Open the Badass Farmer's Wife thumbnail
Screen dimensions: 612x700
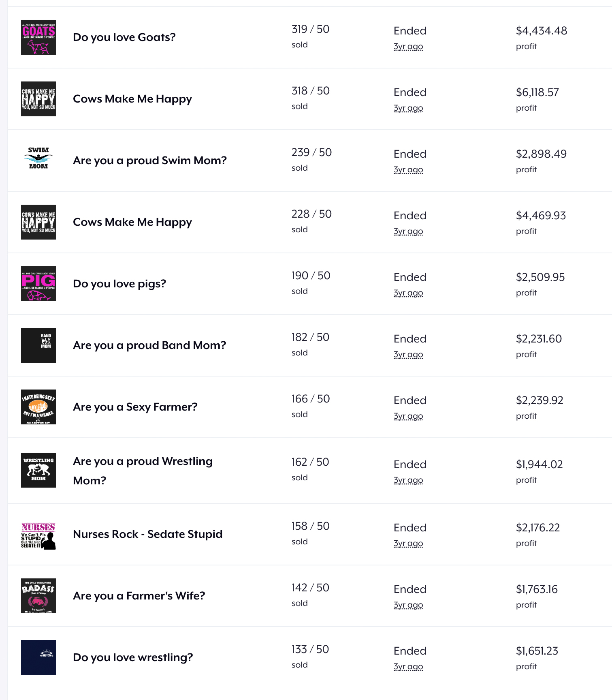pos(38,596)
